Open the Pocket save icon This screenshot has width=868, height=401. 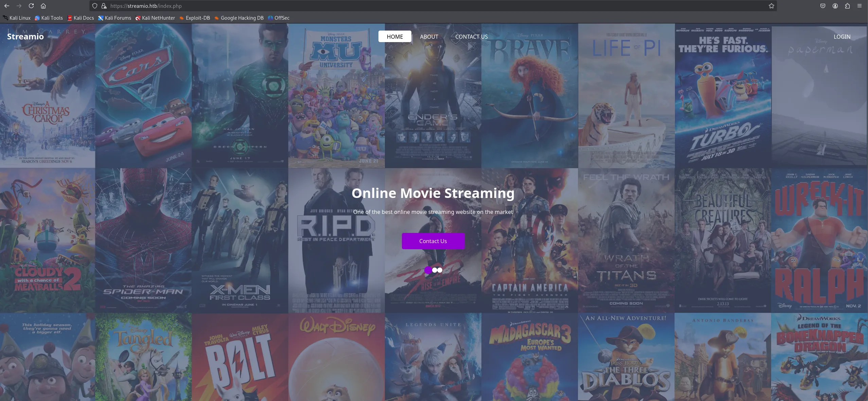tap(822, 6)
